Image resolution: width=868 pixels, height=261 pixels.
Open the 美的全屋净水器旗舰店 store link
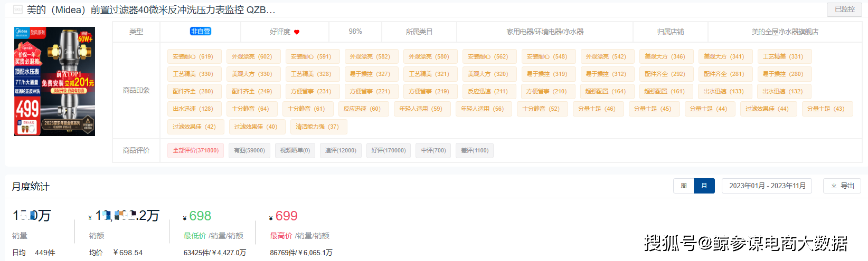tap(785, 32)
